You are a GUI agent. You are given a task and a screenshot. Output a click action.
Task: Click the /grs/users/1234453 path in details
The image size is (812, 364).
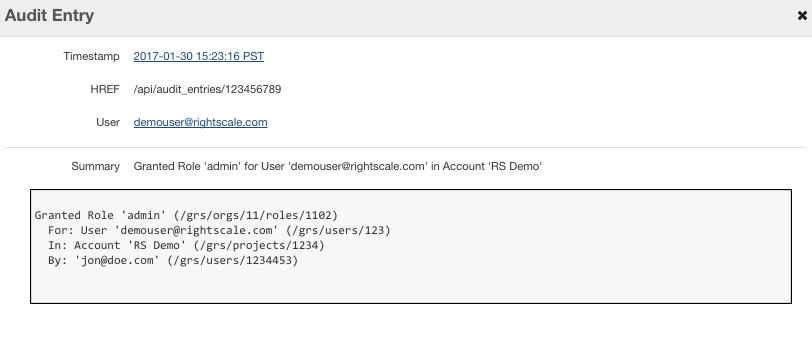click(233, 260)
